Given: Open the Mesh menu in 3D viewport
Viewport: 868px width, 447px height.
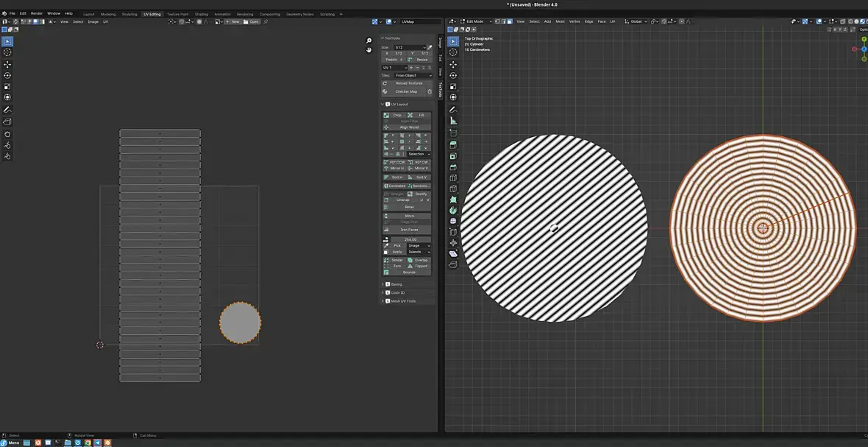Looking at the screenshot, I should [560, 21].
